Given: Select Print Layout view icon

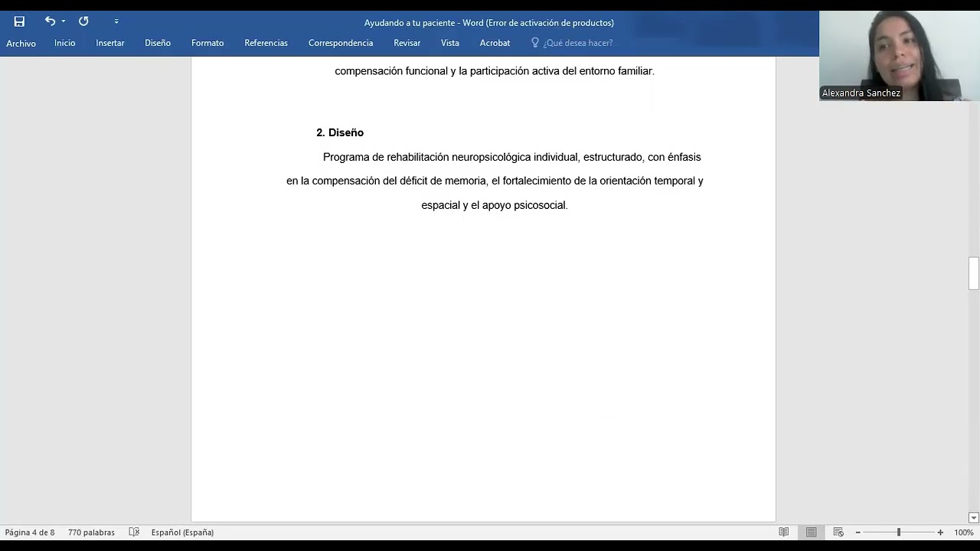Looking at the screenshot, I should pos(812,533).
